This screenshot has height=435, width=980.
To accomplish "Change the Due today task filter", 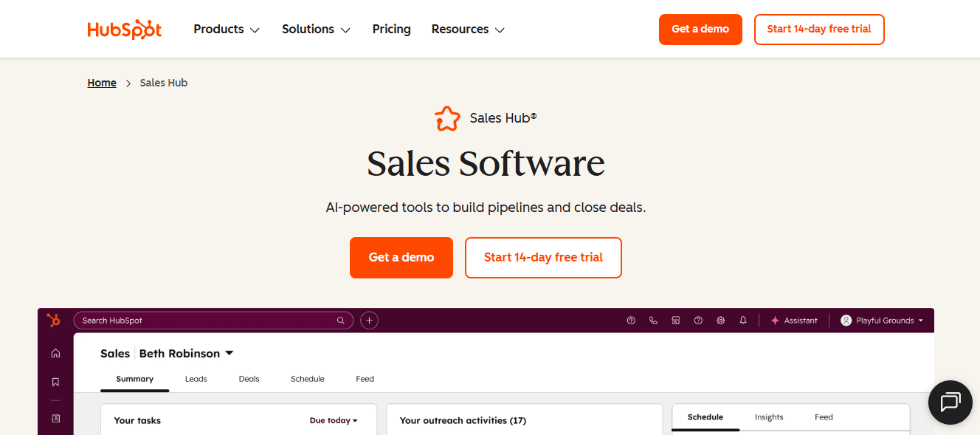I will tap(334, 420).
